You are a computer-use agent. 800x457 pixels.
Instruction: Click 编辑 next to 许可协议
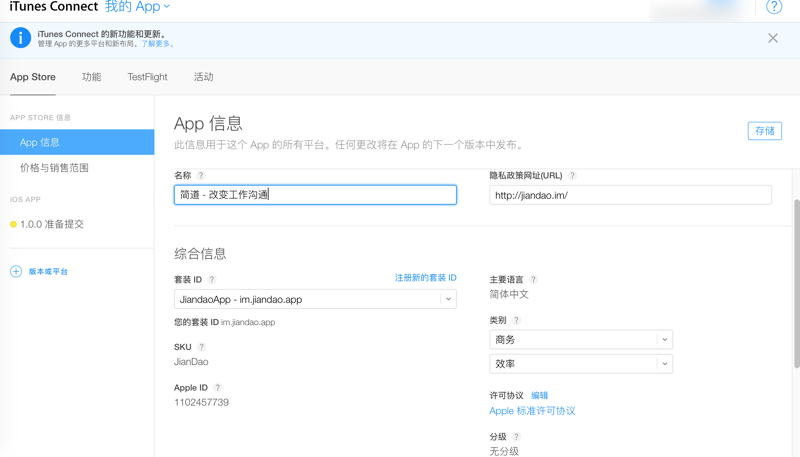pyautogui.click(x=539, y=395)
